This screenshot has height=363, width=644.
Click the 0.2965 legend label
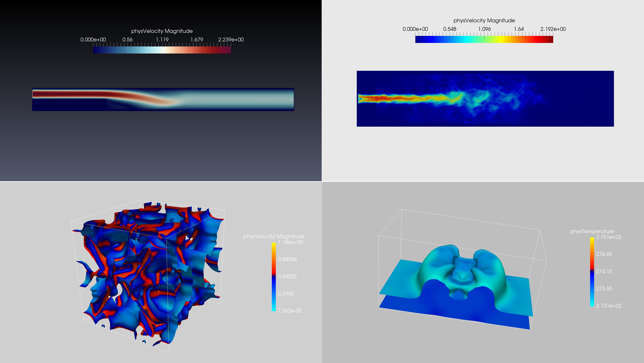coord(286,294)
